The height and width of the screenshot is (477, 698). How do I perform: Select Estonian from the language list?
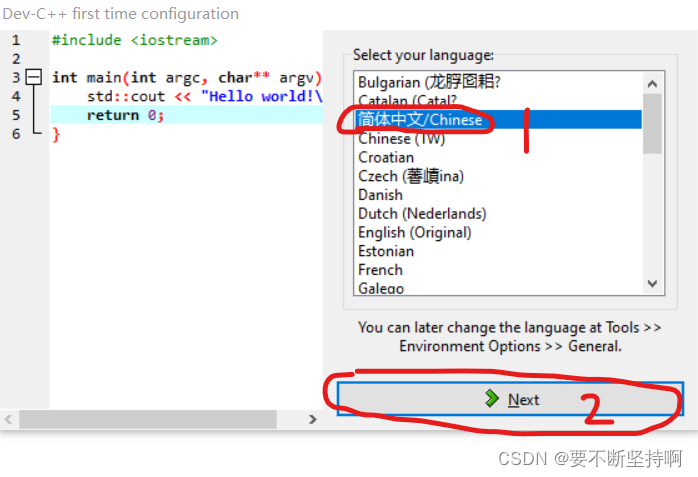tap(386, 251)
